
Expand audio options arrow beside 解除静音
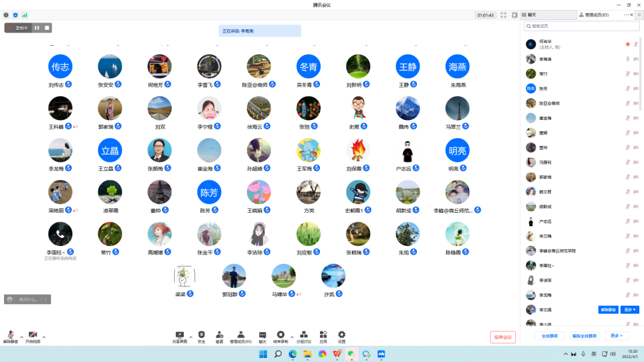coord(21,337)
